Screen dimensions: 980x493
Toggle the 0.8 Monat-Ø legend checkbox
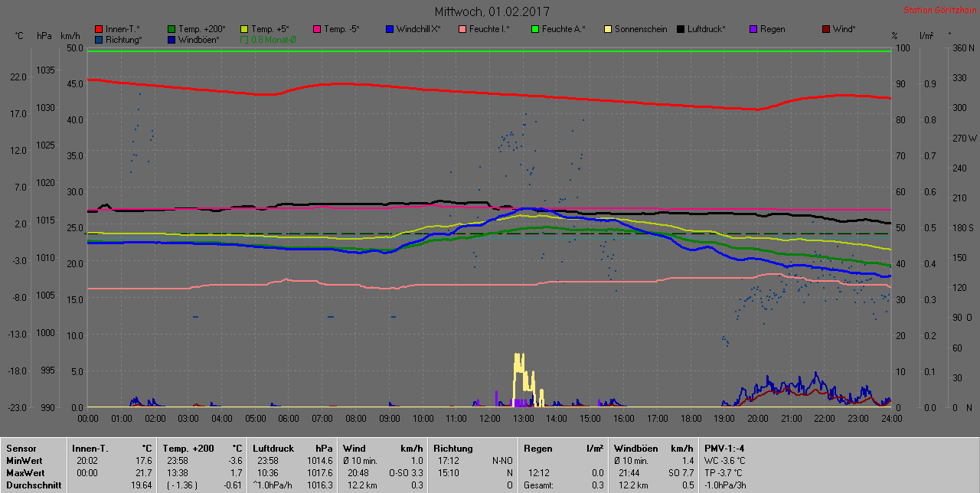[244, 40]
